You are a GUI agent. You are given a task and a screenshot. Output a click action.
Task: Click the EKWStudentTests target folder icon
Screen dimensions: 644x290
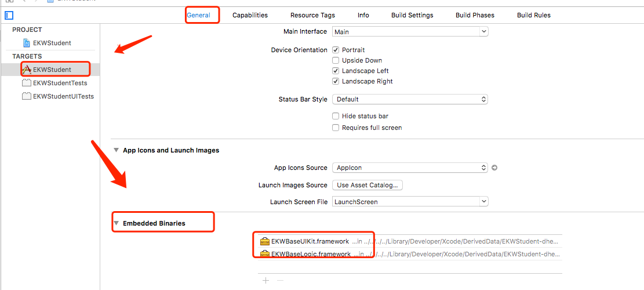coord(27,83)
